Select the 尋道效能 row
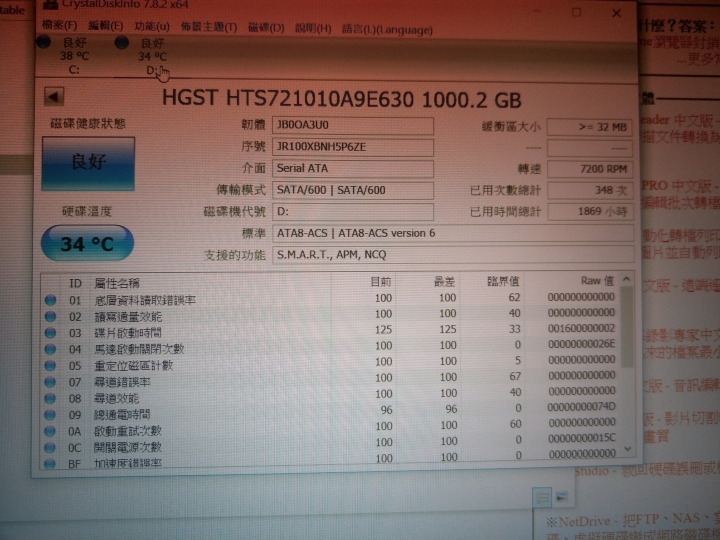Image resolution: width=720 pixels, height=540 pixels. (330, 395)
